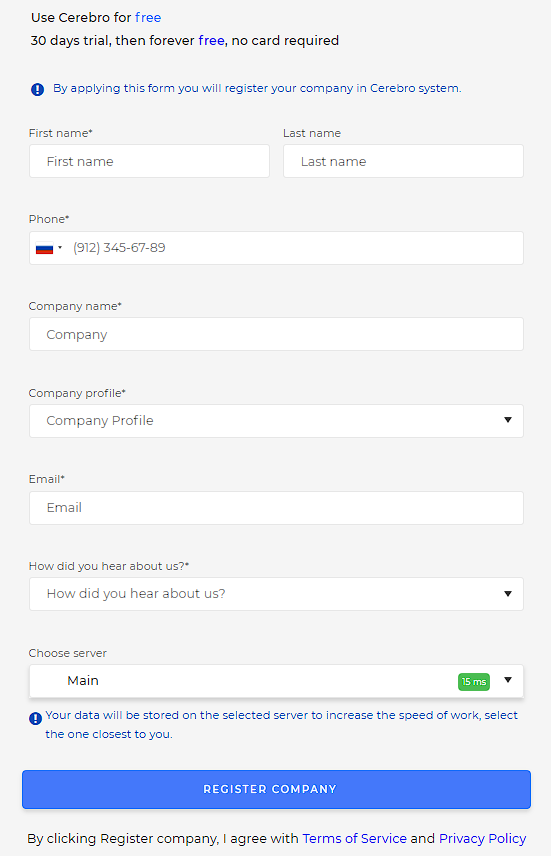Click the Company Profile select box
551x856 pixels.
pyautogui.click(x=276, y=421)
